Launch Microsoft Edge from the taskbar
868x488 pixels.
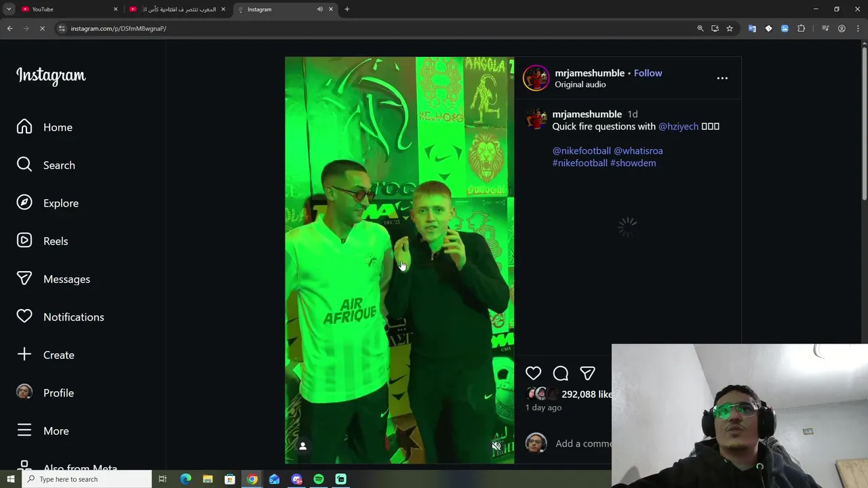coord(186,479)
